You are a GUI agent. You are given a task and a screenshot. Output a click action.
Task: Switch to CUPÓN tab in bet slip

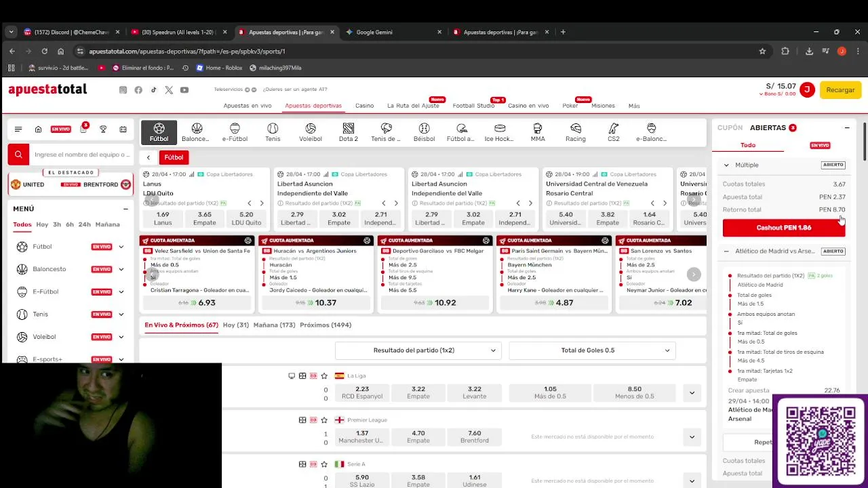tap(730, 127)
